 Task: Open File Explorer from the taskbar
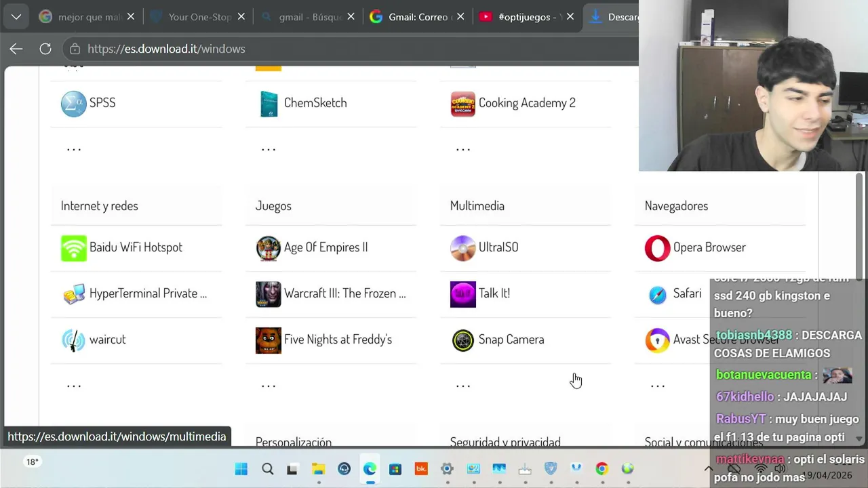[318, 469]
